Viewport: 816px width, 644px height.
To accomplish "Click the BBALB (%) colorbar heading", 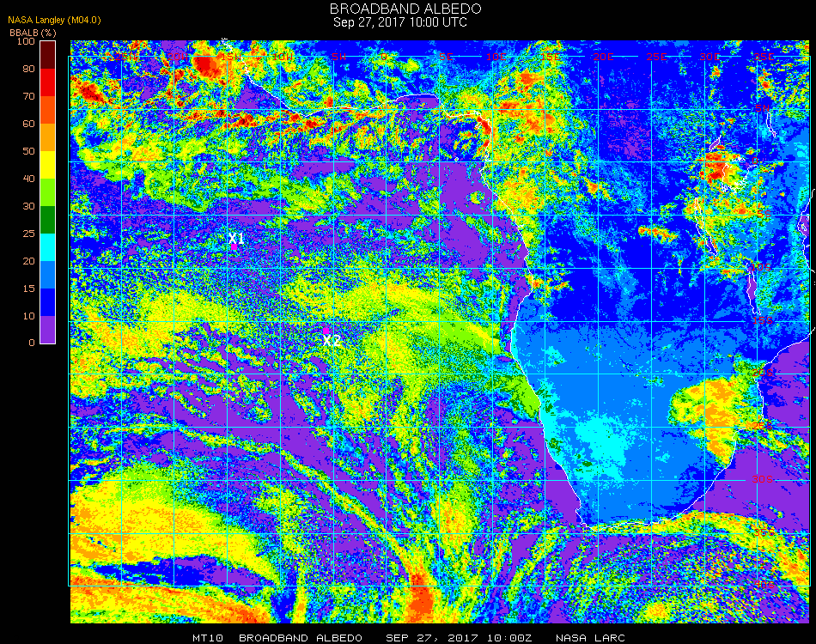I will pyautogui.click(x=33, y=33).
